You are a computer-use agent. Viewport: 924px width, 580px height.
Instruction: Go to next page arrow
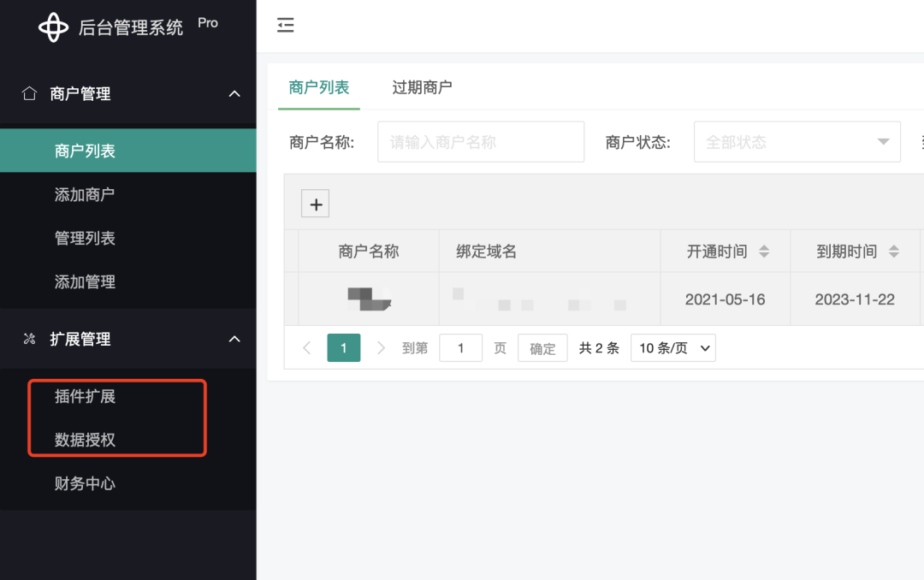point(382,348)
